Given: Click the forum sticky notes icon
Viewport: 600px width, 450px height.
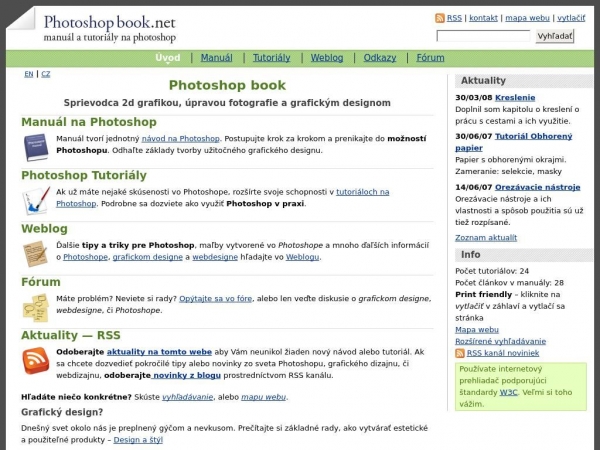Looking at the screenshot, I should tap(36, 307).
